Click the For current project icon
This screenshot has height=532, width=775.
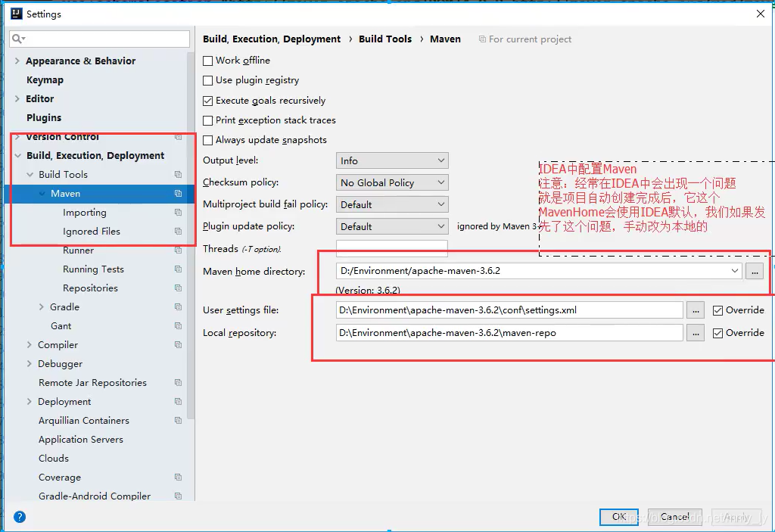(x=482, y=39)
